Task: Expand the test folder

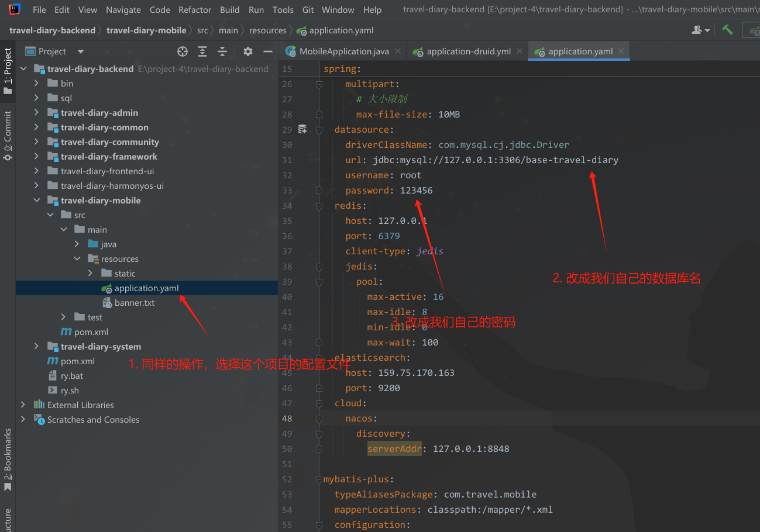Action: coord(63,317)
